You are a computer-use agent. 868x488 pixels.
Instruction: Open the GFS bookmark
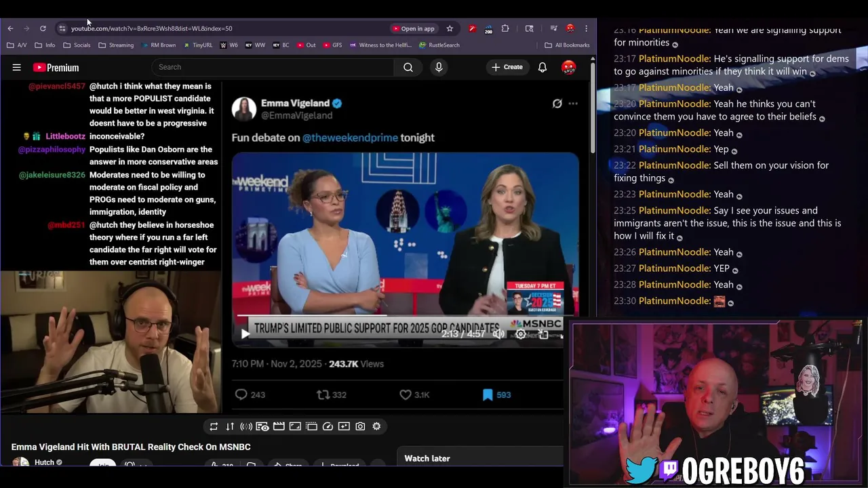coord(332,45)
